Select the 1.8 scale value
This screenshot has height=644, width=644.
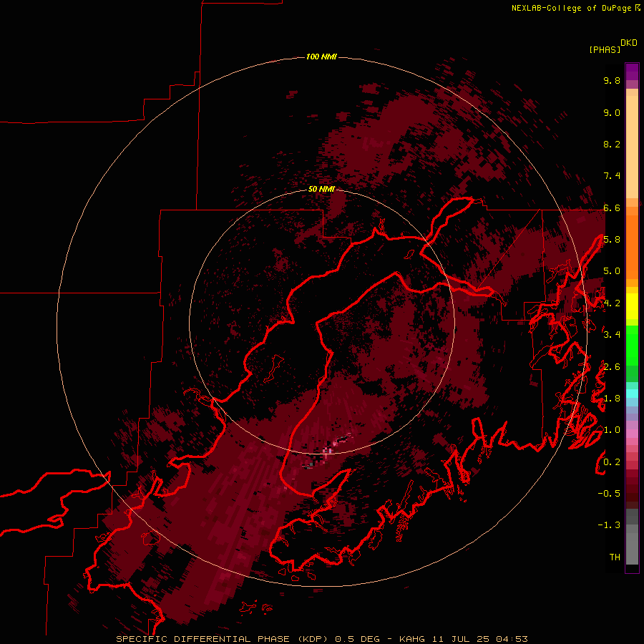point(612,399)
